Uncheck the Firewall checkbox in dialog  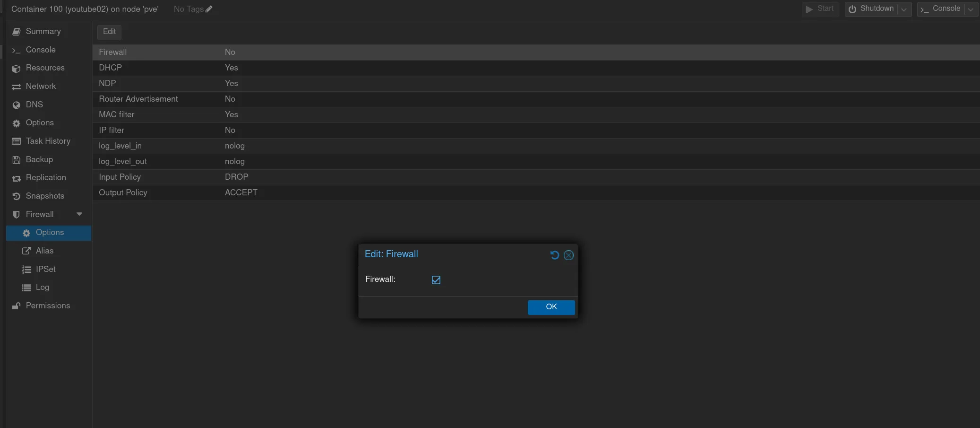[436, 280]
